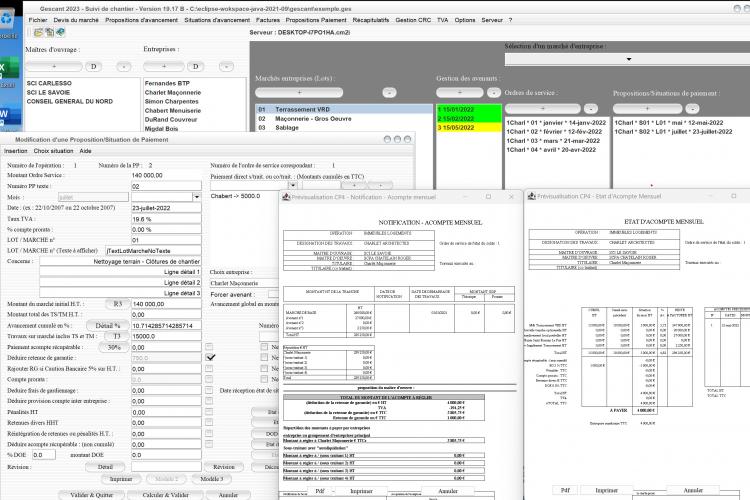Click Pdf in Notification preview window

[x=320, y=491]
